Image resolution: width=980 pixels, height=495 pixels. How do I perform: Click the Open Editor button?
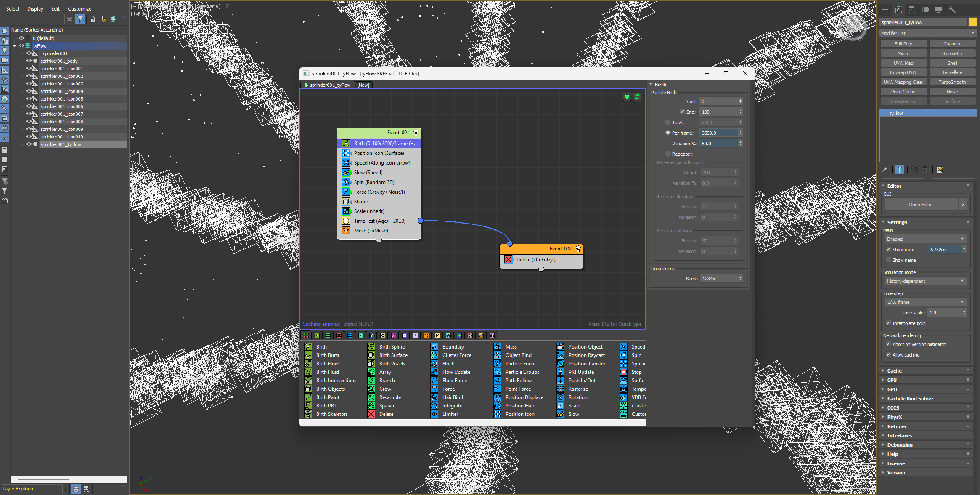(x=920, y=205)
